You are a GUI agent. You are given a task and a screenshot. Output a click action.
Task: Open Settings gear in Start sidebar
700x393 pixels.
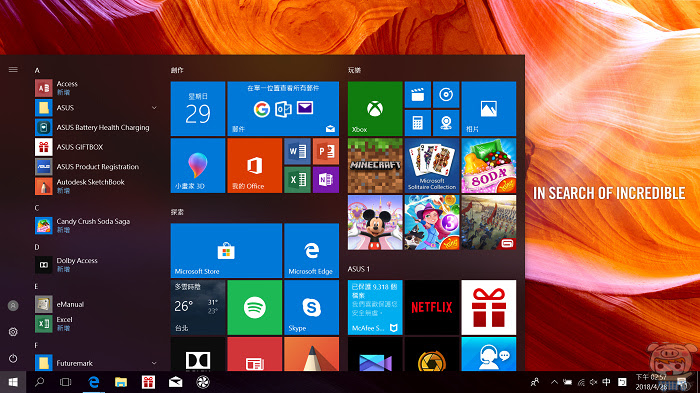(13, 332)
